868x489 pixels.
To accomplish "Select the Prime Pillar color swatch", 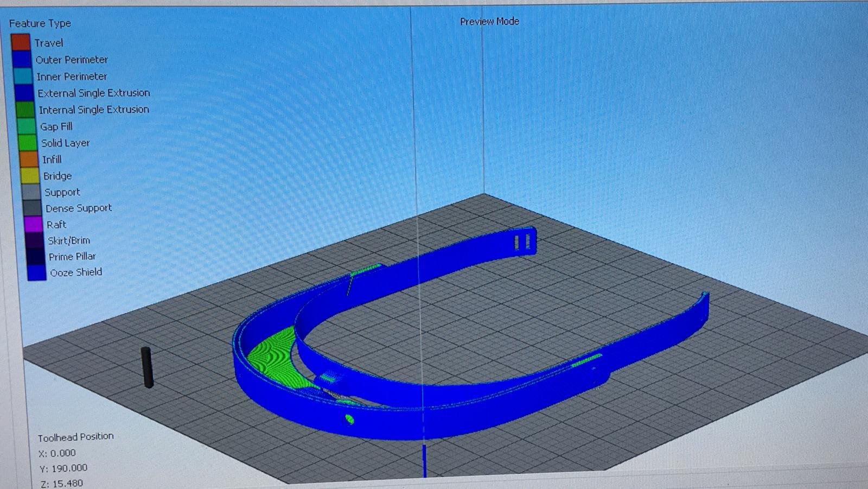I will click(x=35, y=256).
